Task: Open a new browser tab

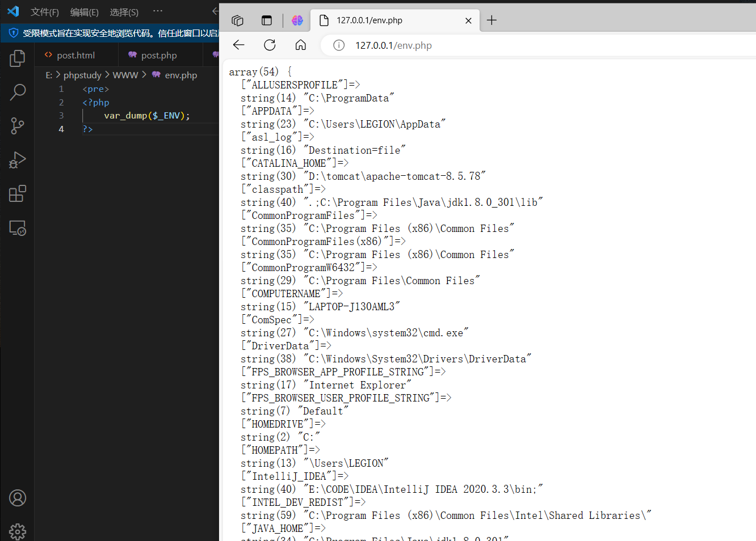Action: click(492, 20)
